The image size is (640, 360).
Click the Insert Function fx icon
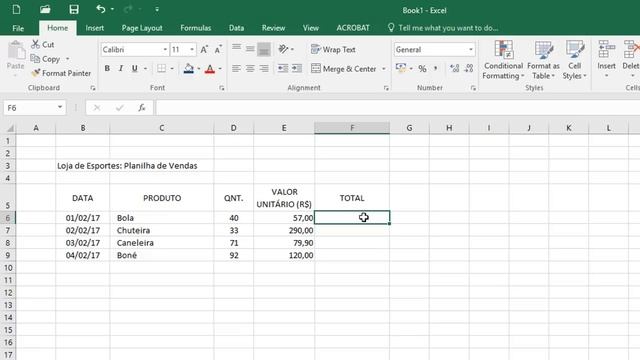tap(142, 108)
